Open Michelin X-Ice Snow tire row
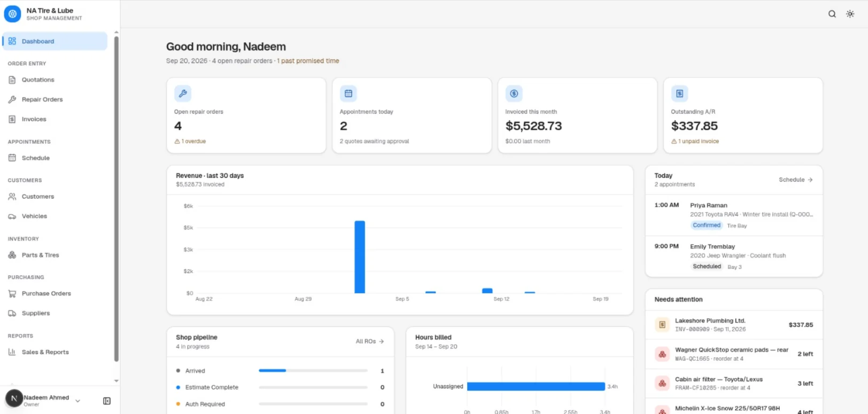868x414 pixels. pos(734,407)
